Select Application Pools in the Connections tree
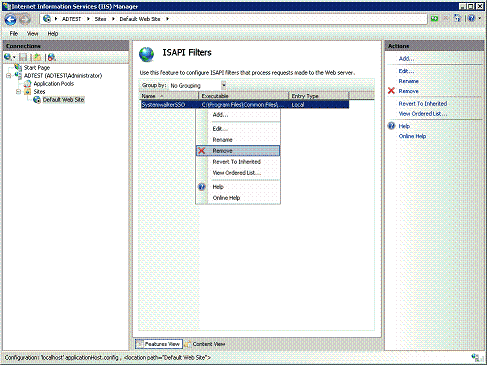Screen dimensions: 487x365 pos(54,84)
